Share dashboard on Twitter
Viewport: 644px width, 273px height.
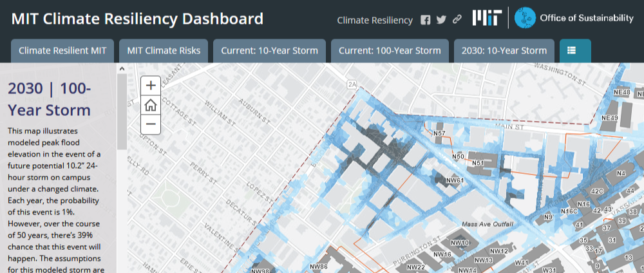441,20
